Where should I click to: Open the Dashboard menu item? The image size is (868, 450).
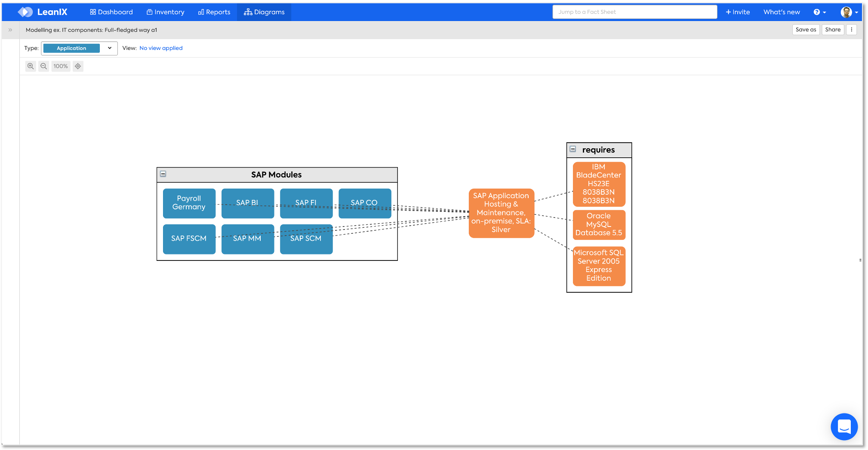111,12
